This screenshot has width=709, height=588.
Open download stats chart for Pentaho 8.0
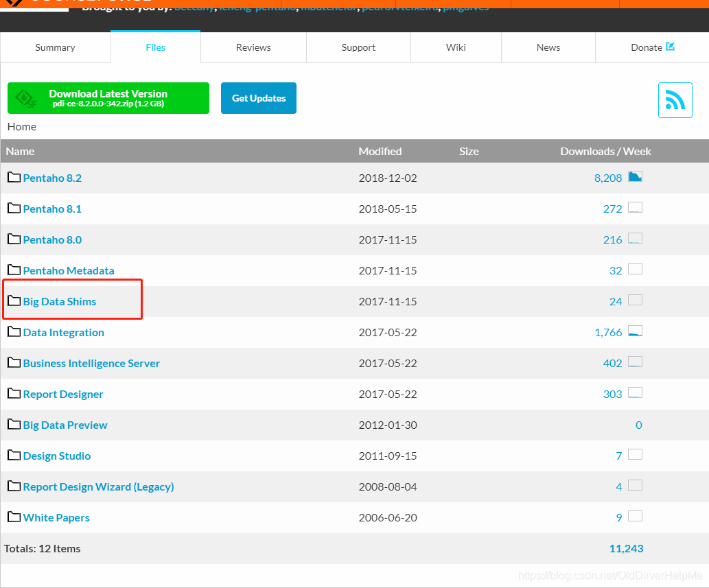635,238
